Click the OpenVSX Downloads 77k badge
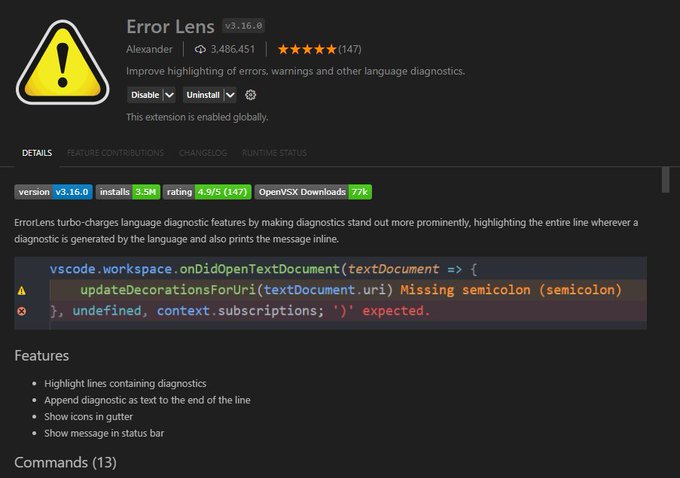The image size is (680, 478). [313, 192]
